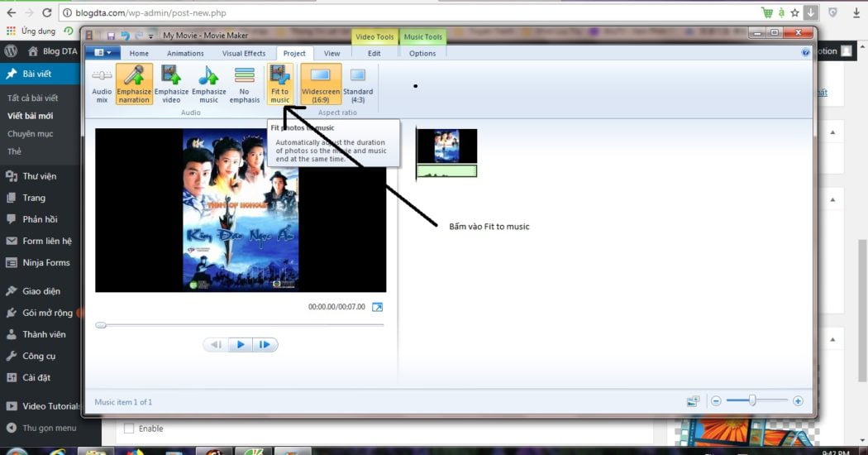
Task: Click the movie preview image
Action: (x=241, y=210)
